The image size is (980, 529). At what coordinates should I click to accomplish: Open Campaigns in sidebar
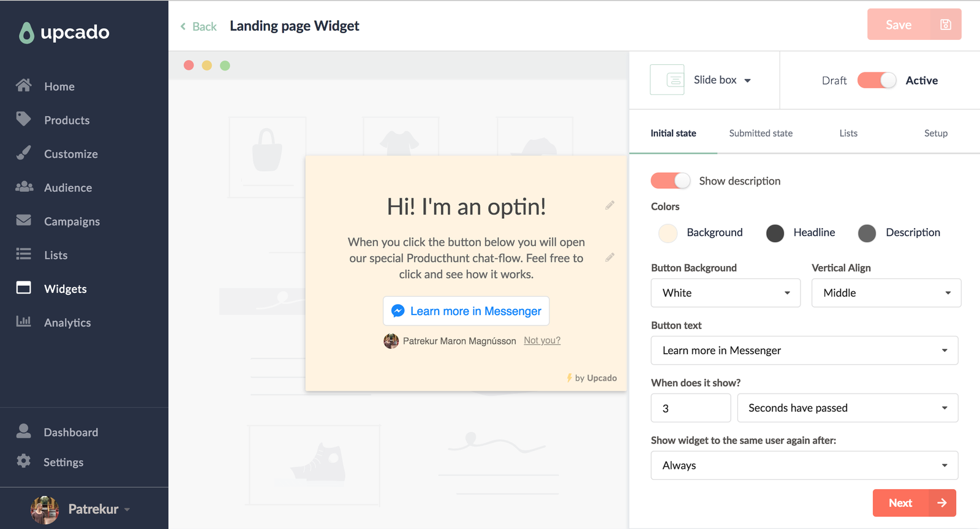tap(72, 221)
